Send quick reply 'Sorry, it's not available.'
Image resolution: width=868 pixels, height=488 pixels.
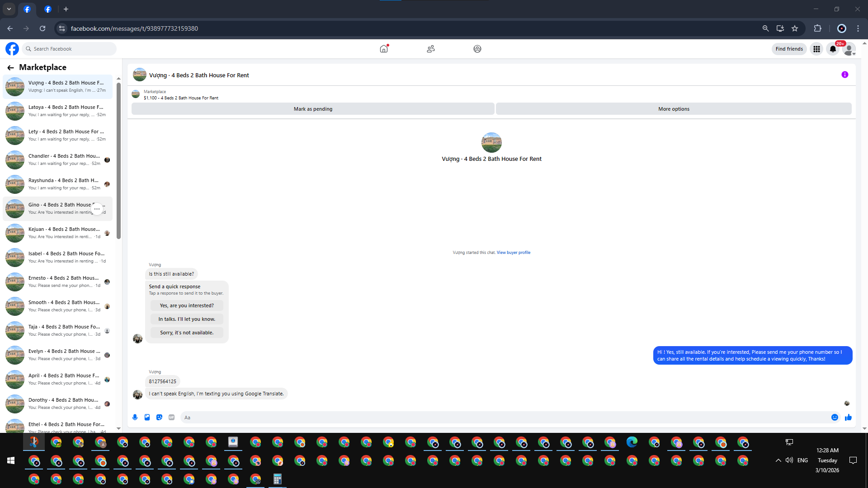186,333
